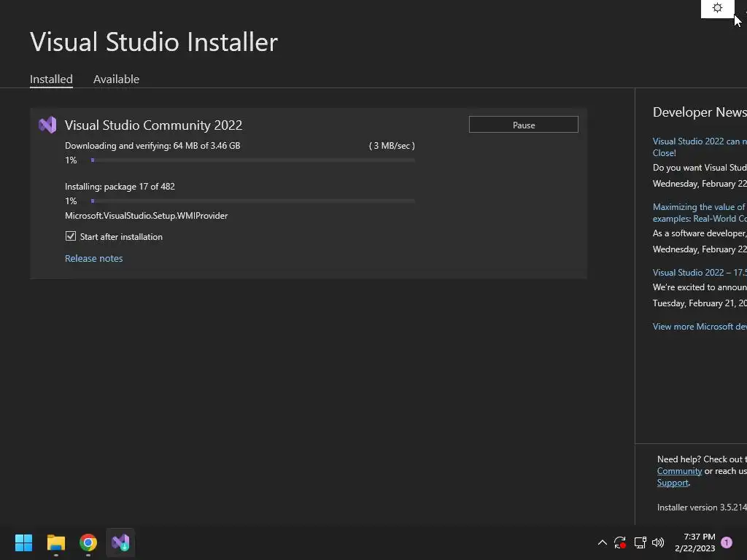This screenshot has height=560, width=747.
Task: Pause the Visual Studio installation
Action: coord(524,125)
